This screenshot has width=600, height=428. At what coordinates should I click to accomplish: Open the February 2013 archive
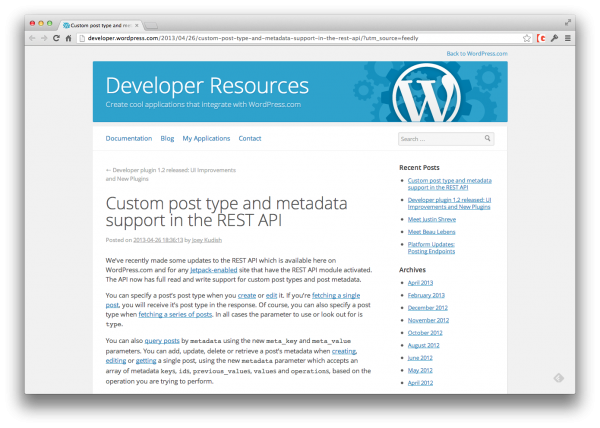[x=426, y=295]
